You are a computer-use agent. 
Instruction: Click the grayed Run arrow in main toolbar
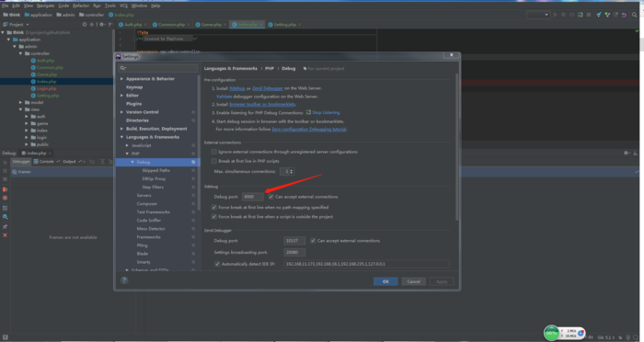[x=556, y=15]
